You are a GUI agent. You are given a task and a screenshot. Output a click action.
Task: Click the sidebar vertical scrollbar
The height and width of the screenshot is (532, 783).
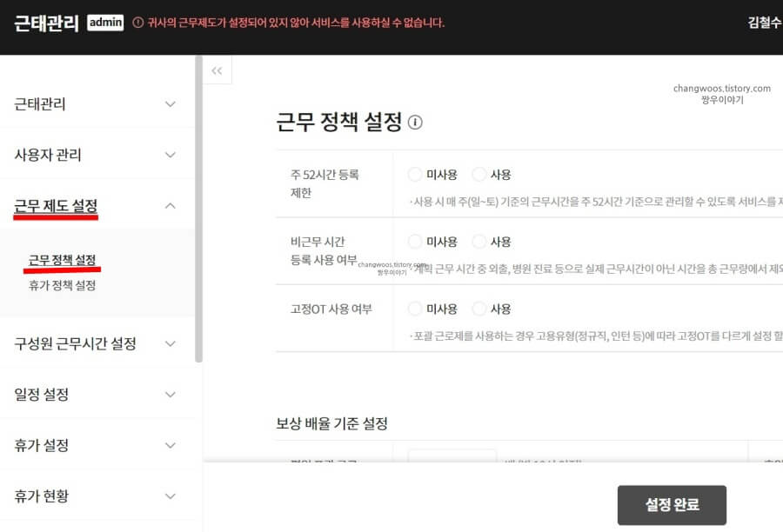tap(198, 209)
